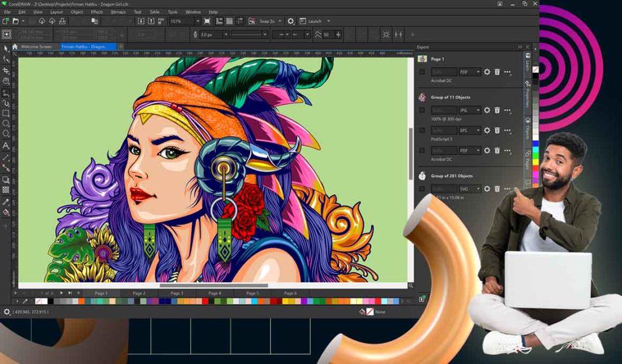Open the Objects docker tab
The width and height of the screenshot is (622, 364).
528,129
